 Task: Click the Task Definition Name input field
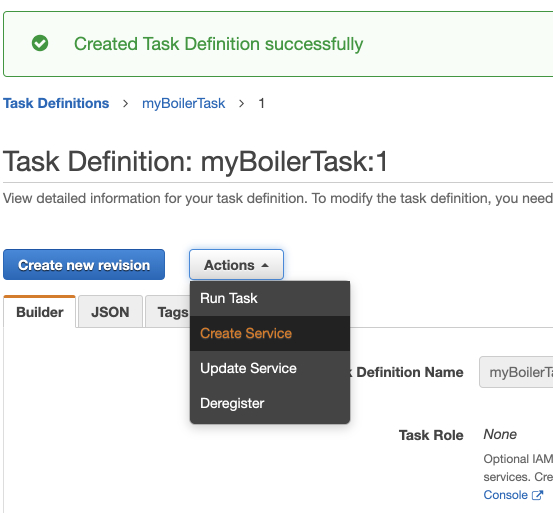[516, 372]
